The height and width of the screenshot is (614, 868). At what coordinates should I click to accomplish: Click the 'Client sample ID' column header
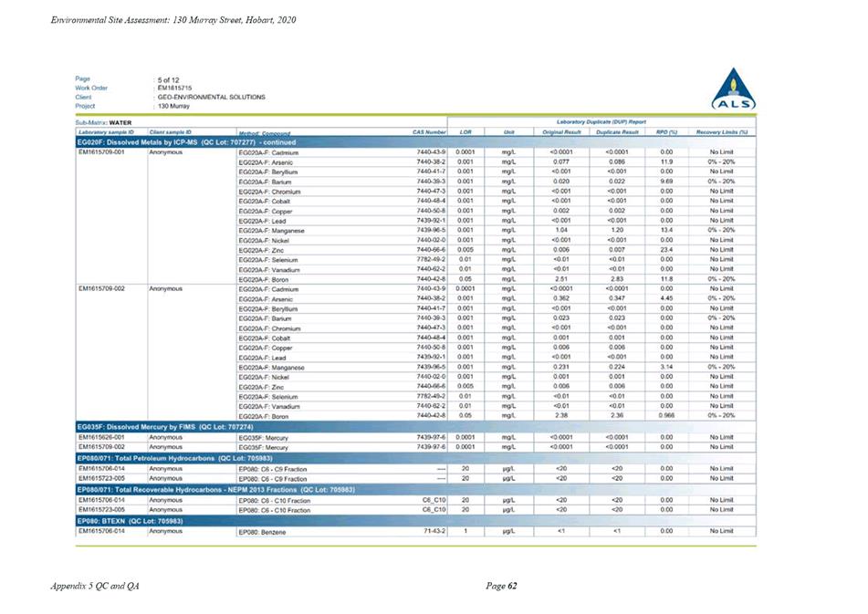pos(170,132)
